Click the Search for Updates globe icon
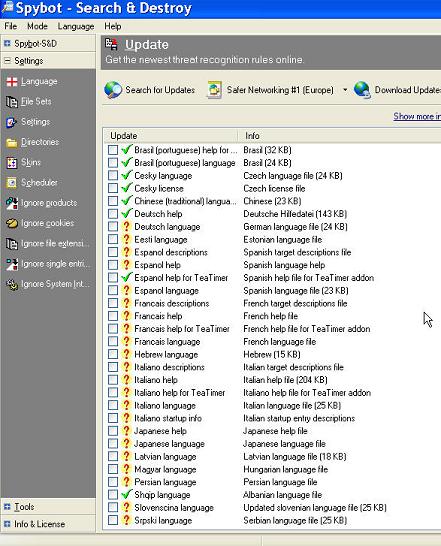Viewport: 441px width, 546px height. (x=113, y=90)
